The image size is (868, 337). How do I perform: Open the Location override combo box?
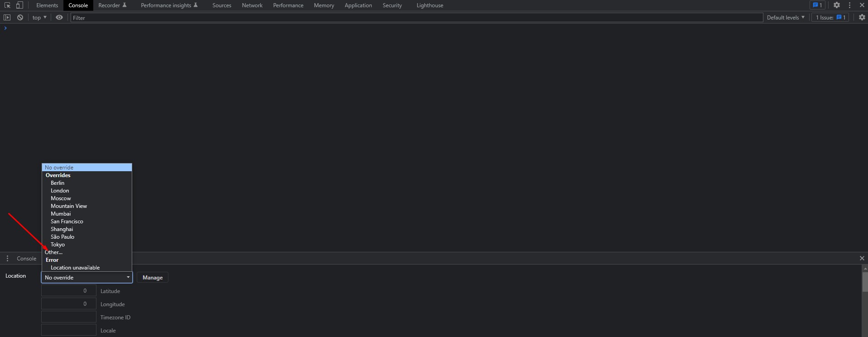(x=87, y=278)
